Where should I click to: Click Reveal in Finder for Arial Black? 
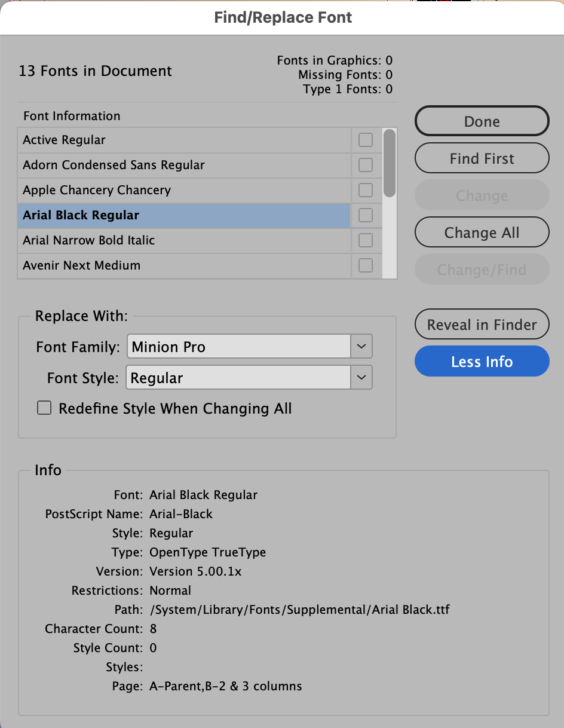(482, 324)
